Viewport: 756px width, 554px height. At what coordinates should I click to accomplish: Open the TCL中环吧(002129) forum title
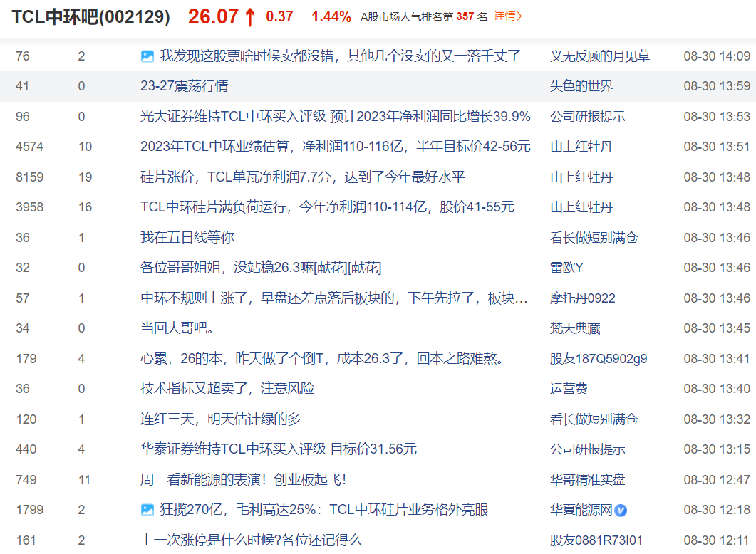(x=90, y=17)
